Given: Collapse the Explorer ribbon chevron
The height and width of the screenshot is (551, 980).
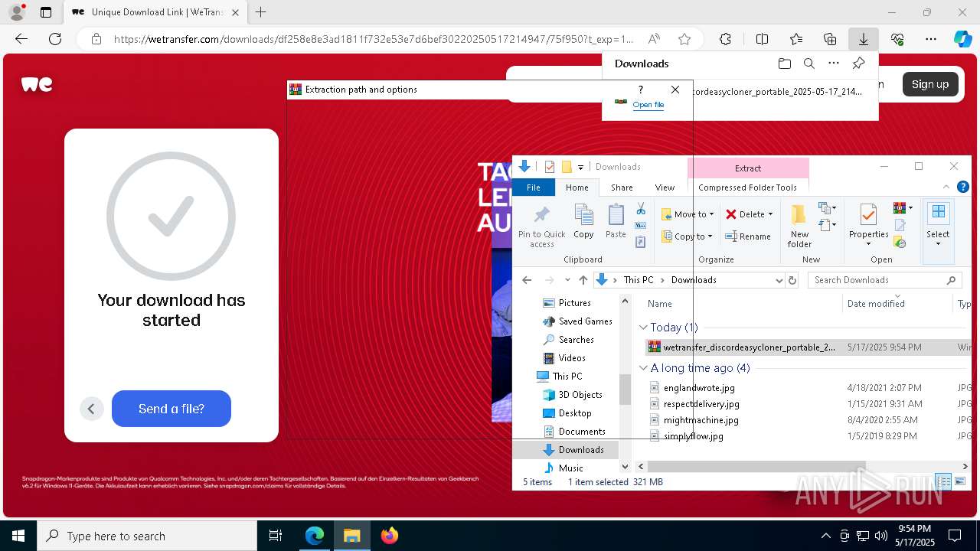Looking at the screenshot, I should [x=946, y=187].
